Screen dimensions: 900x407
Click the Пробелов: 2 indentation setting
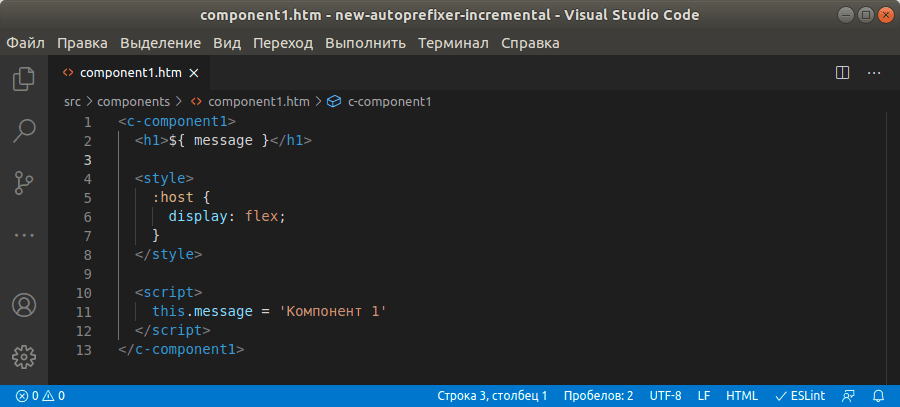pos(598,396)
